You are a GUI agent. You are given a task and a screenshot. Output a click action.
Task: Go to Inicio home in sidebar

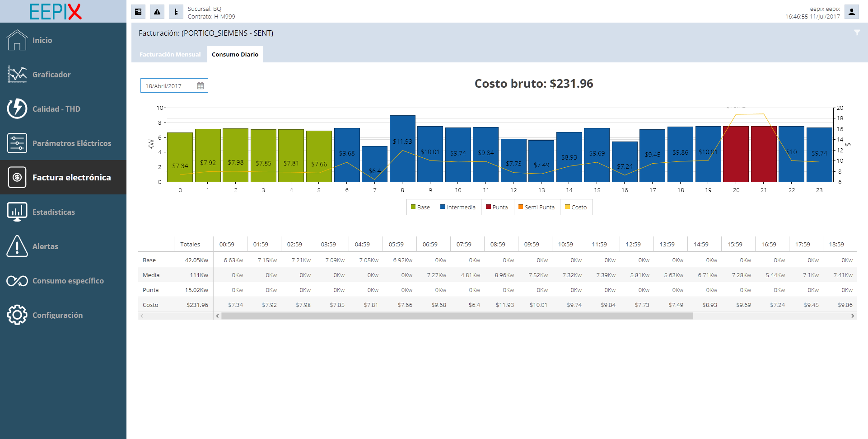(x=42, y=40)
